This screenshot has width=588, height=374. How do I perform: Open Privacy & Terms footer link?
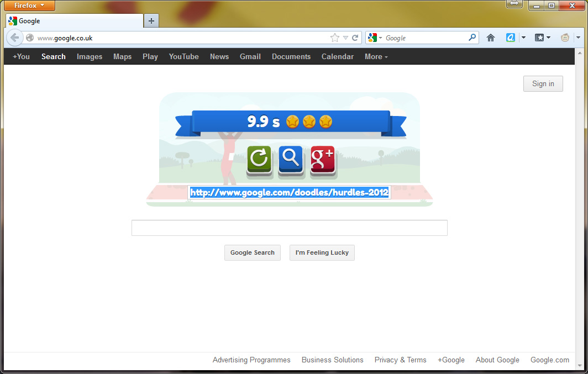click(x=400, y=360)
